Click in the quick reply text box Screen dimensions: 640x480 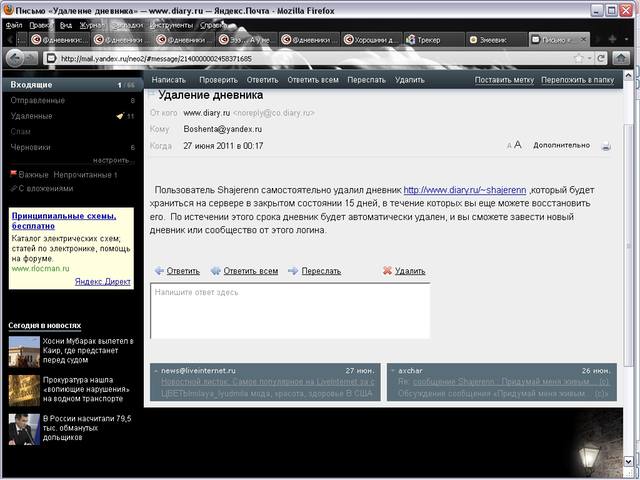[290, 311]
